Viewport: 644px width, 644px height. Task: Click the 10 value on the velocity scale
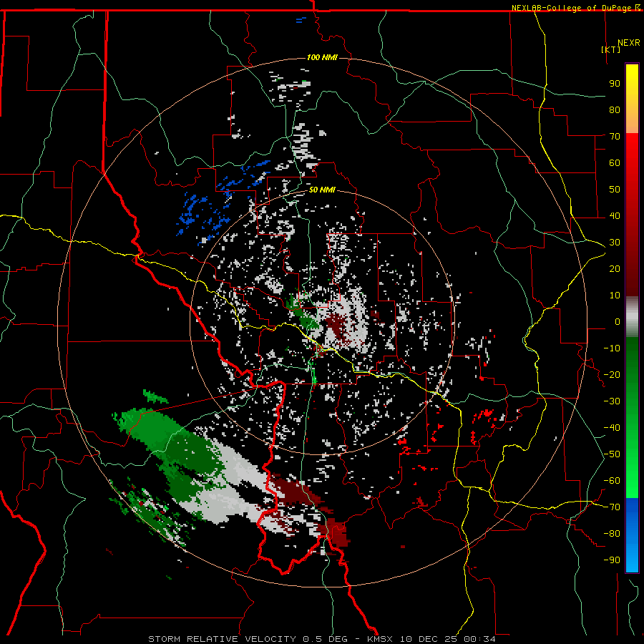(615, 296)
